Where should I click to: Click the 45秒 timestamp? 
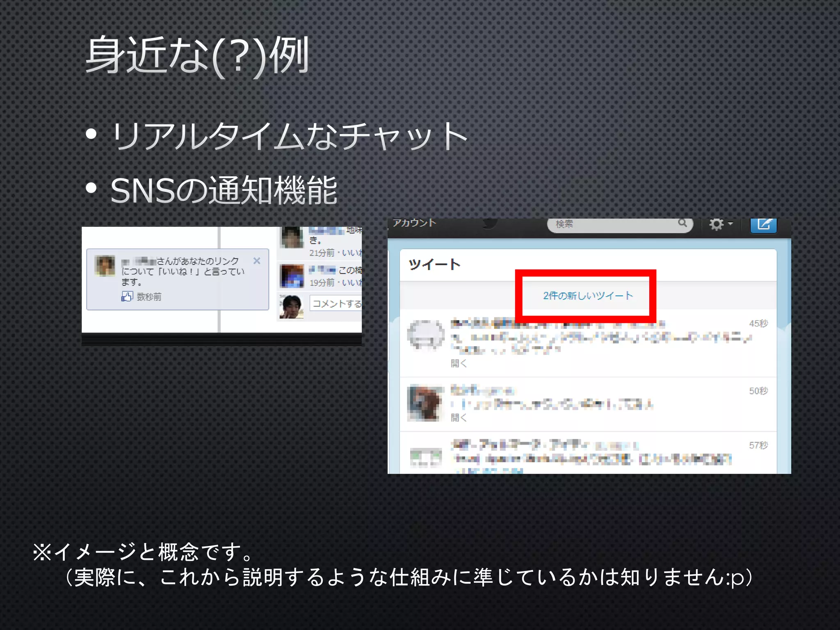[x=758, y=324]
